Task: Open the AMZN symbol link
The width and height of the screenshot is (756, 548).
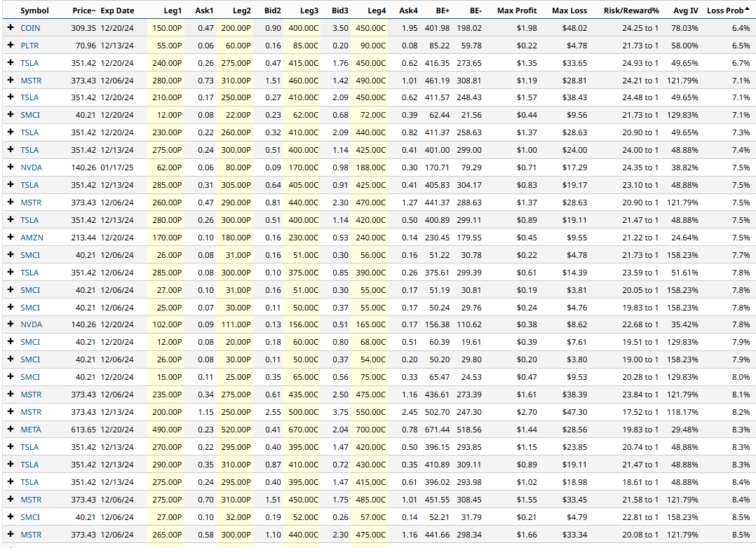Action: (x=32, y=238)
